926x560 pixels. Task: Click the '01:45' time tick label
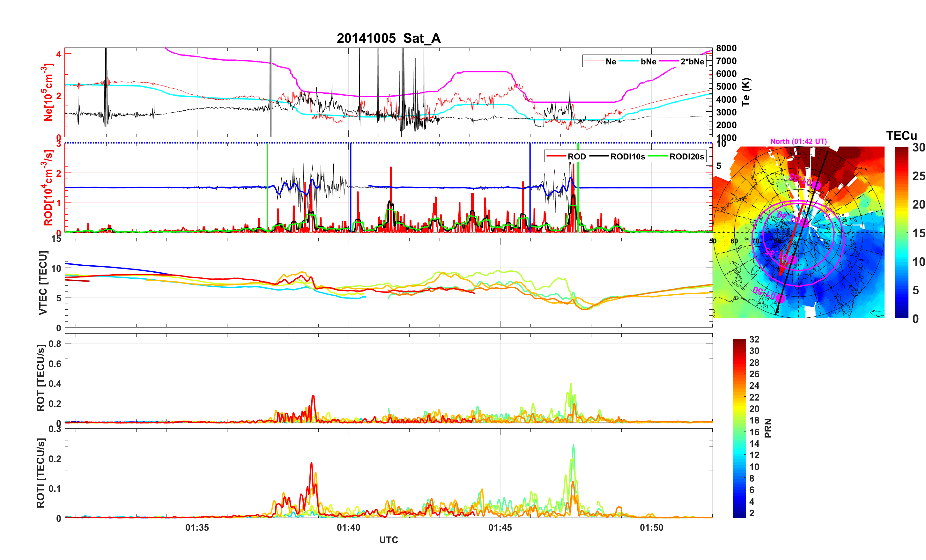tap(500, 527)
